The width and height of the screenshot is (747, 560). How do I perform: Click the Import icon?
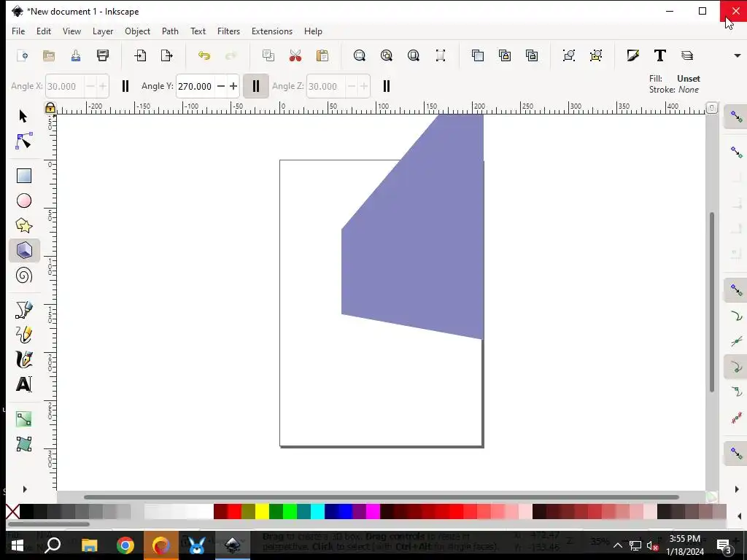140,55
